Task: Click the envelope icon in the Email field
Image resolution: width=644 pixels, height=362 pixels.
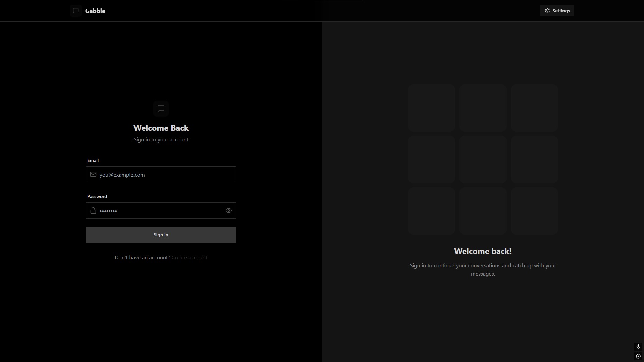Action: click(x=93, y=174)
